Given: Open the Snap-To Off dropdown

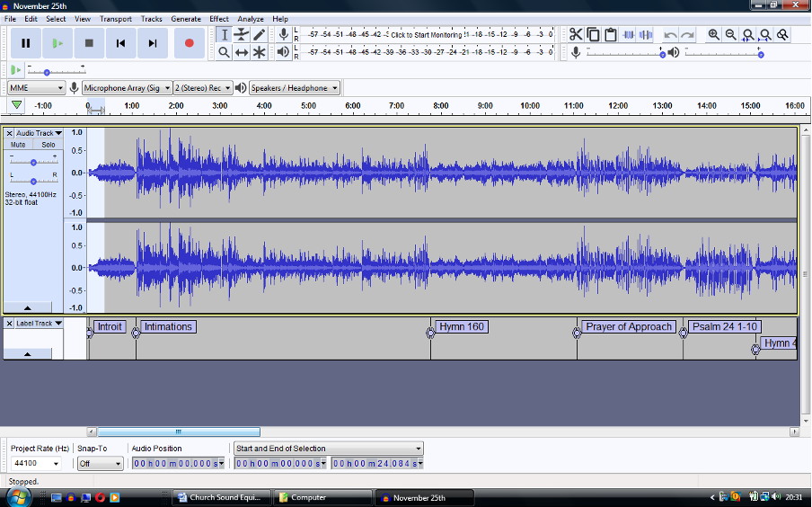Looking at the screenshot, I should pyautogui.click(x=100, y=464).
